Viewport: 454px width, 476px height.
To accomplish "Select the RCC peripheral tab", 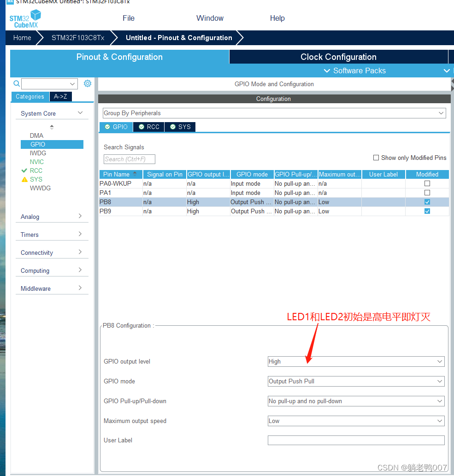I will [149, 127].
